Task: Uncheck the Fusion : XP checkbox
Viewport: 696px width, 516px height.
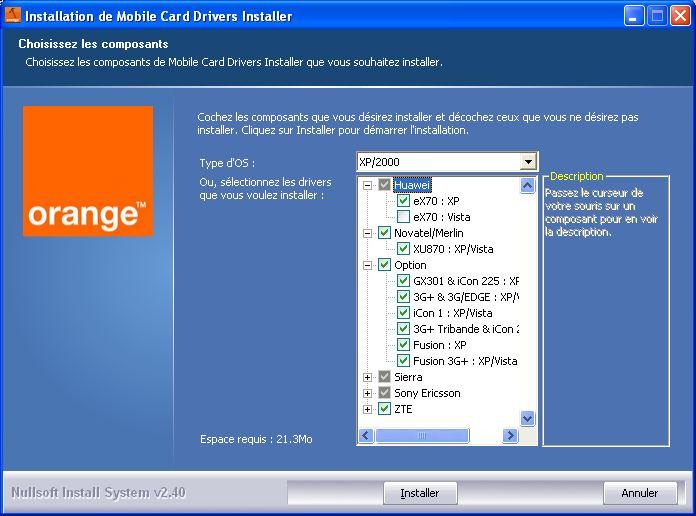Action: coord(403,345)
